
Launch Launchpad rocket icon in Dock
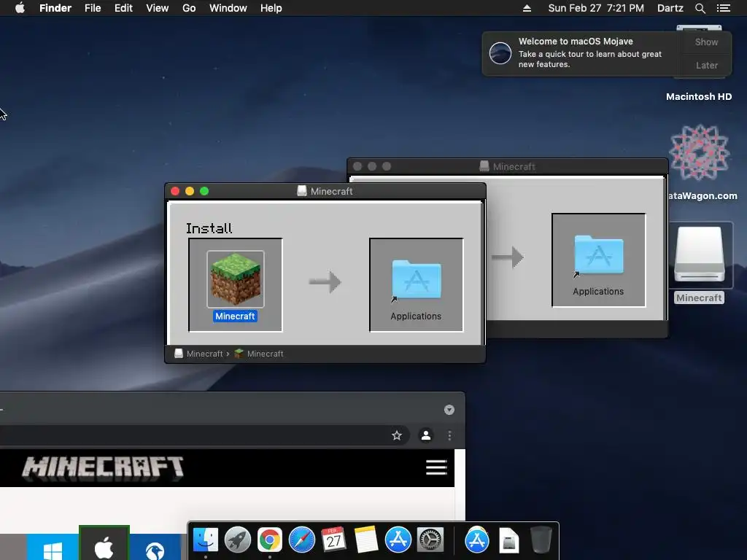click(x=238, y=540)
